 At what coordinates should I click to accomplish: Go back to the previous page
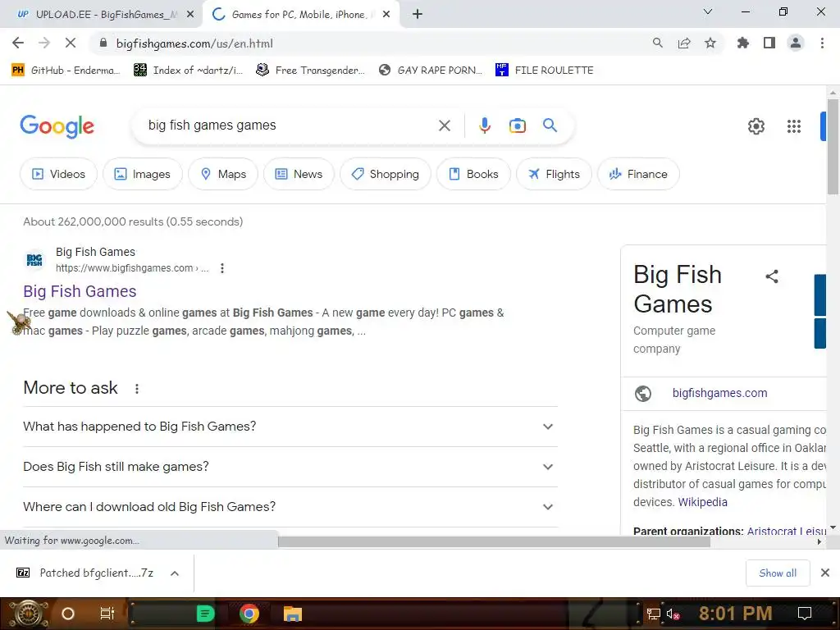[x=18, y=43]
